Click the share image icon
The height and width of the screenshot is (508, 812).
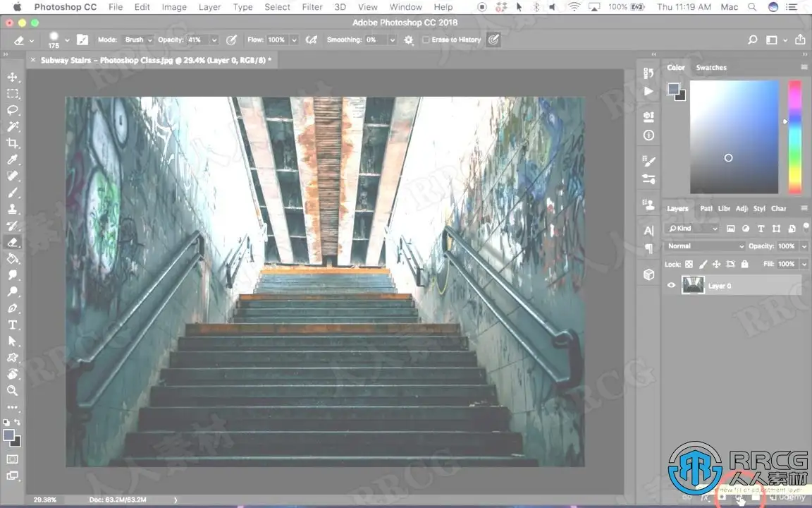pos(800,40)
